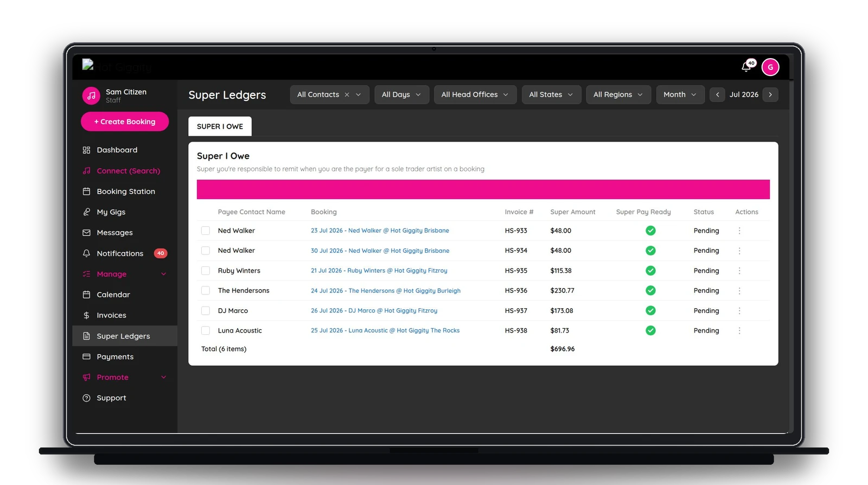868x485 pixels.
Task: Tick The Hendersons row checkbox
Action: pyautogui.click(x=206, y=291)
